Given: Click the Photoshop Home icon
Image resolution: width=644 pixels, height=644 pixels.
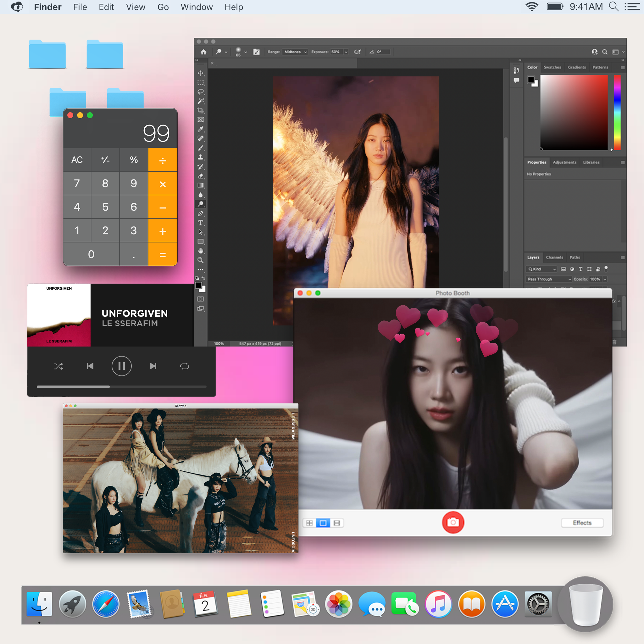Looking at the screenshot, I should tap(203, 52).
